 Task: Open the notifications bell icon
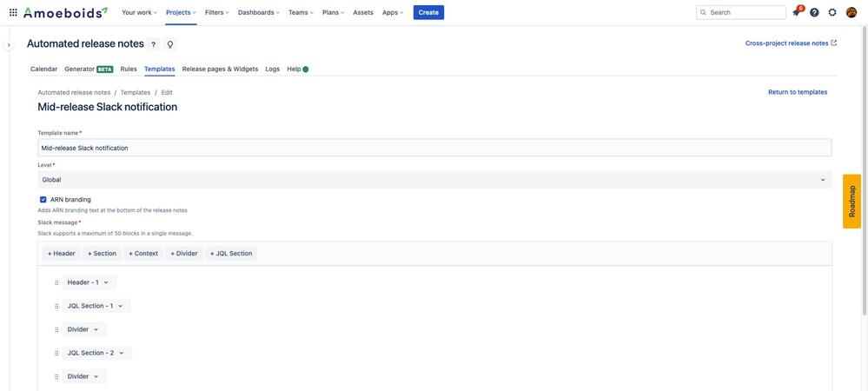797,12
